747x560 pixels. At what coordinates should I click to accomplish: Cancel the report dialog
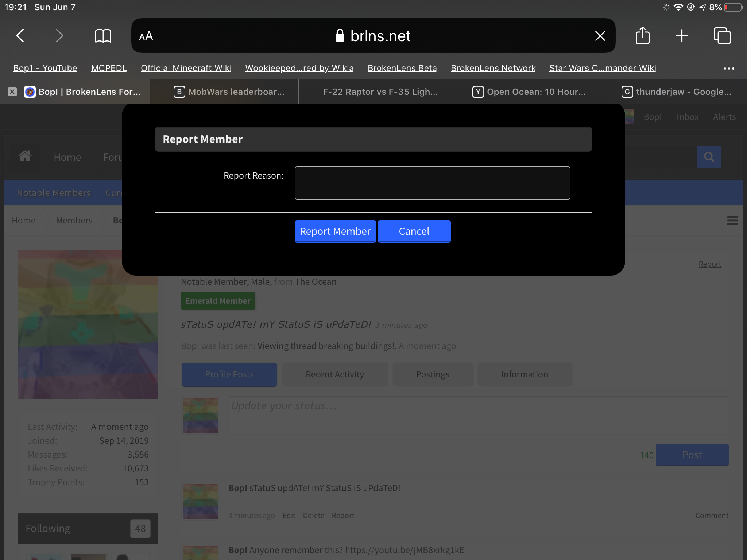[414, 231]
